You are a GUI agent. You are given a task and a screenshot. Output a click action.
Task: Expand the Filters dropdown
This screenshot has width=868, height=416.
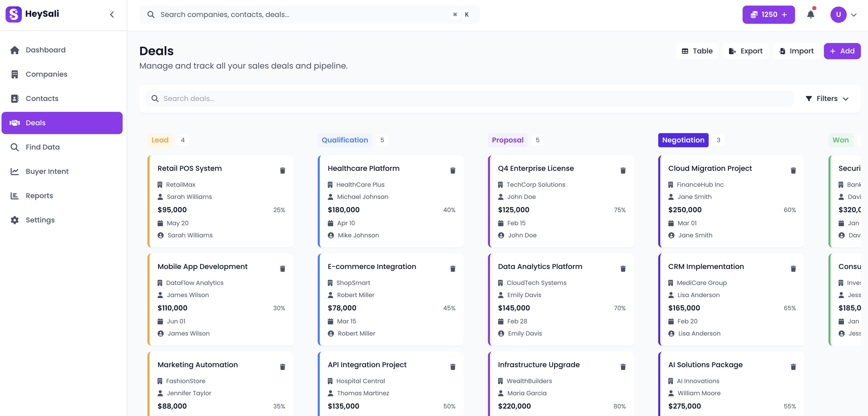point(827,98)
